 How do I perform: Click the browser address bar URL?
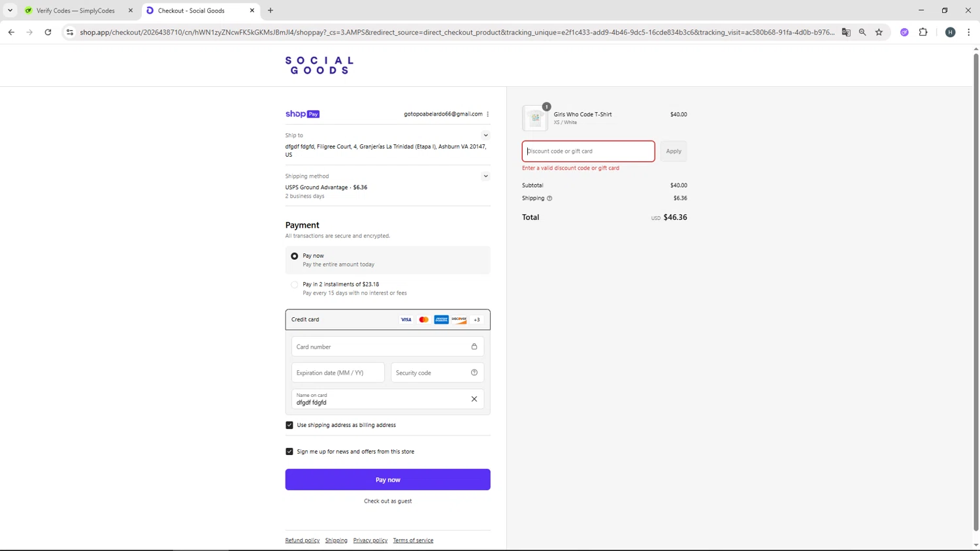coord(457,32)
